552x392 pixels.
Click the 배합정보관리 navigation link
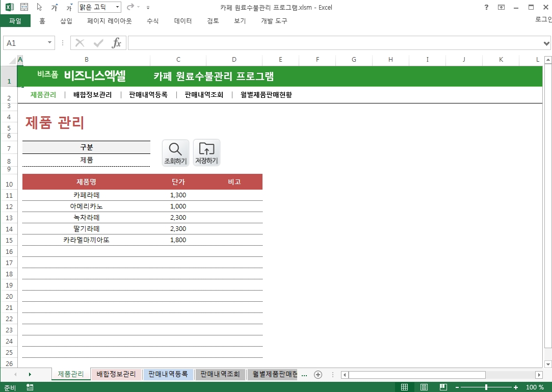(x=92, y=94)
